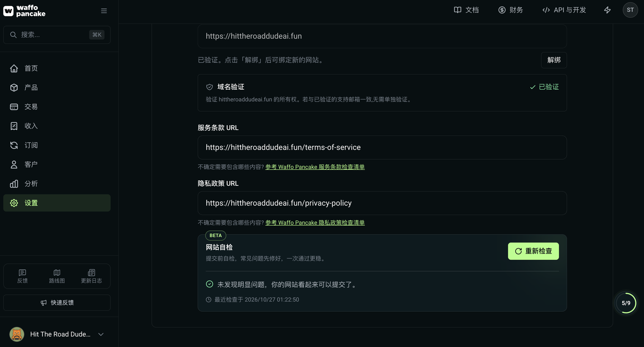The width and height of the screenshot is (644, 347).
Task: Open 订阅 subscriptions page
Action: [x=57, y=145]
